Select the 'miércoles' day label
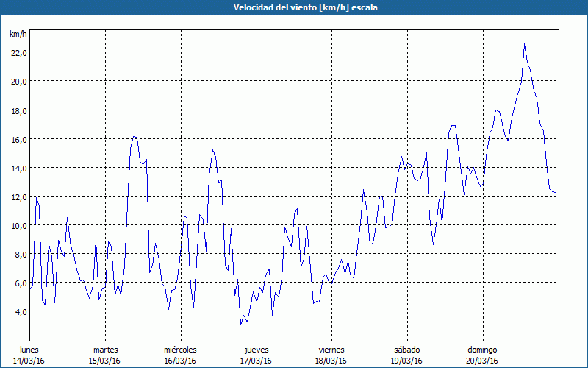Screen dimensions: 588x368 click(180, 350)
